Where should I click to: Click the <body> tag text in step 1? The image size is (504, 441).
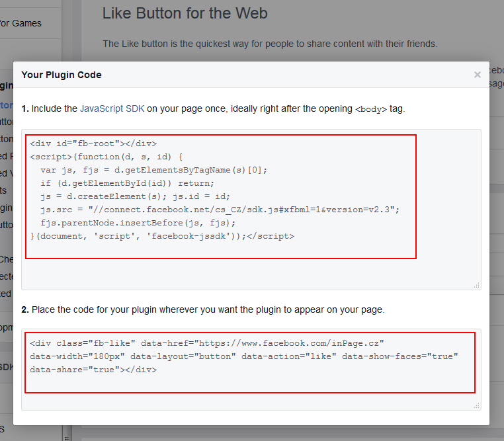pos(370,109)
